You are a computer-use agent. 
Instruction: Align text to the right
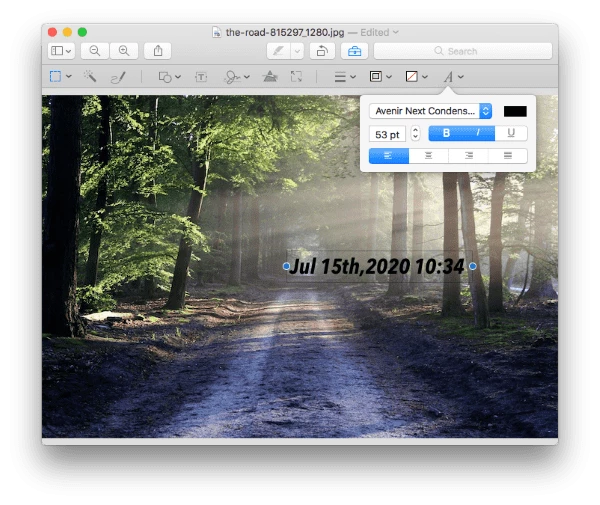pos(468,156)
